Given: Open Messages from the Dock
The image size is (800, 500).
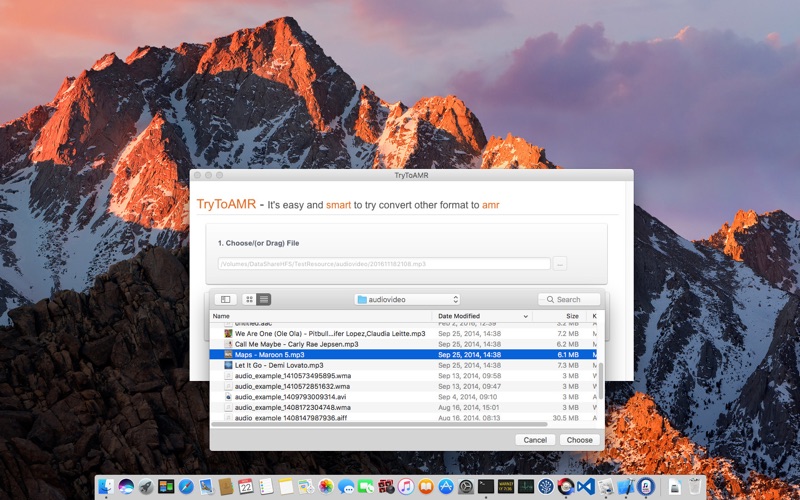Looking at the screenshot, I should click(346, 486).
